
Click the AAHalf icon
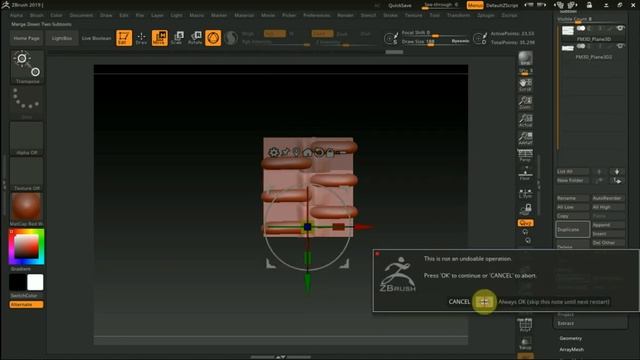pyautogui.click(x=525, y=138)
